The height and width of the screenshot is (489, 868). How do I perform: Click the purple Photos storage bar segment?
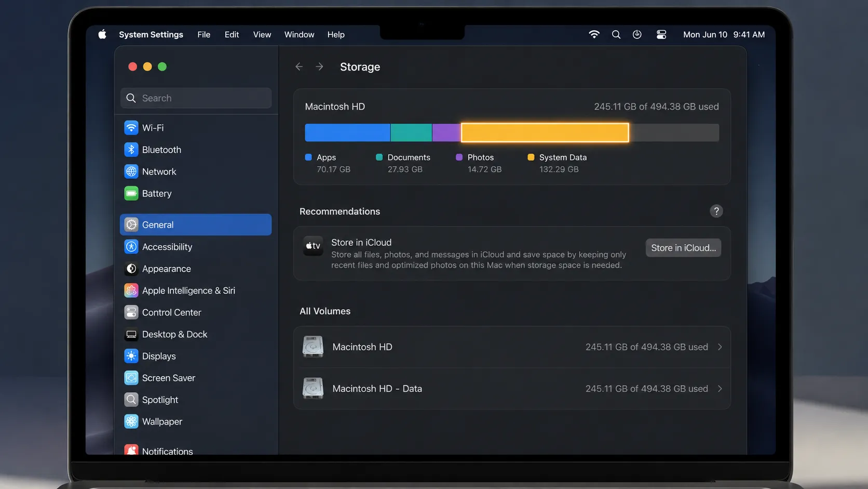(446, 133)
